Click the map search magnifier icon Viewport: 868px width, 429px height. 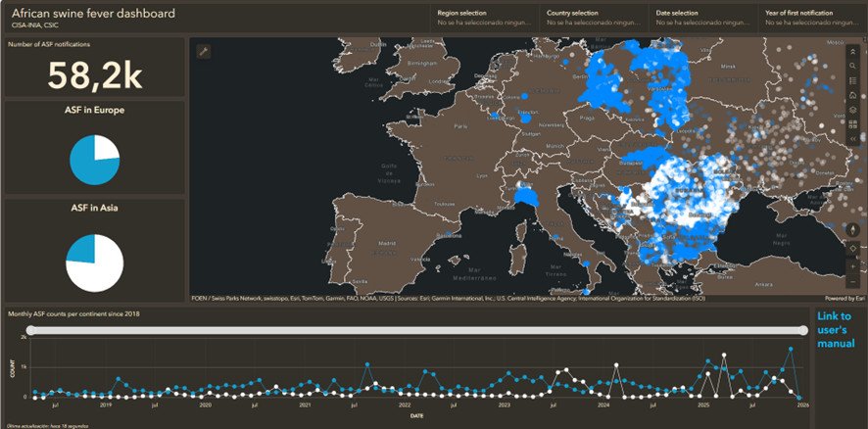coord(853,67)
